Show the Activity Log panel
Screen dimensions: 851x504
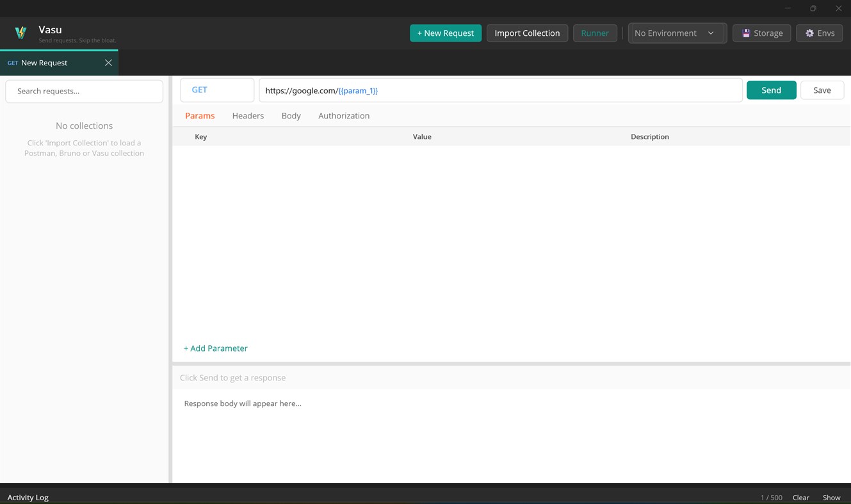click(832, 498)
